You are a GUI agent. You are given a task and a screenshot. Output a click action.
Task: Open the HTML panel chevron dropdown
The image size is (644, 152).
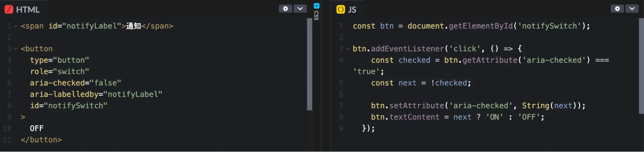pos(300,9)
